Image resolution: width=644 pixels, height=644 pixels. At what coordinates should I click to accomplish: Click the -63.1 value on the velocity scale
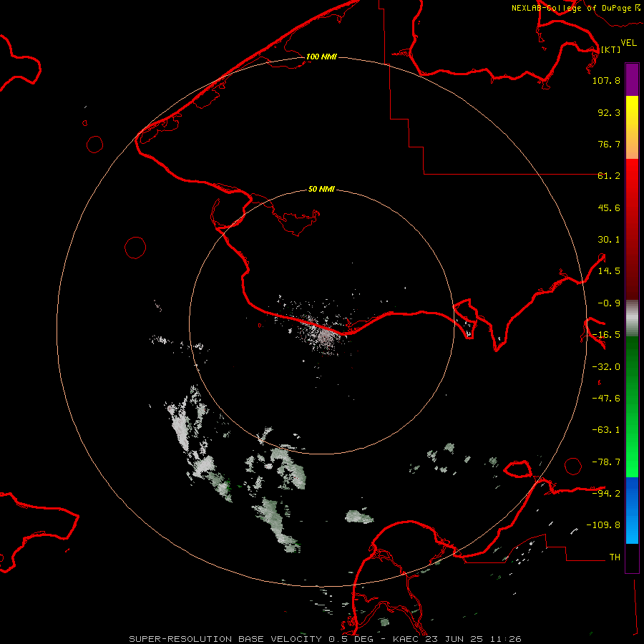pos(606,430)
